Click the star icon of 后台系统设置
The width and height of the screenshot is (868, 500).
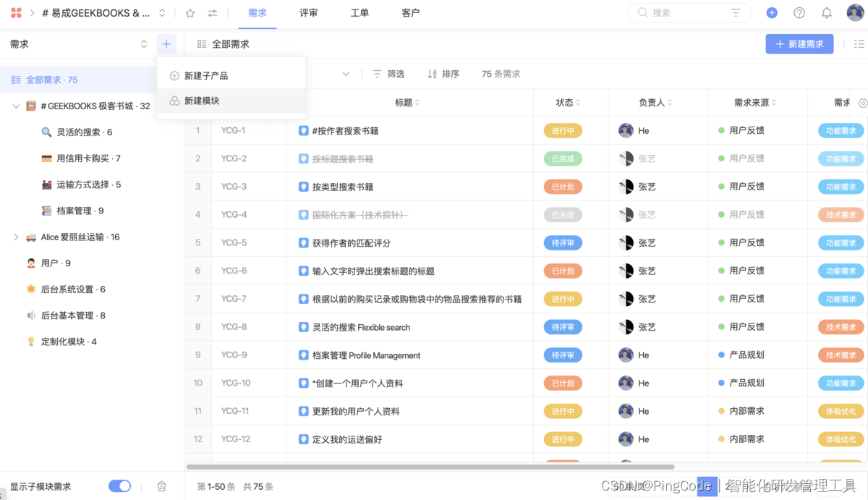31,289
